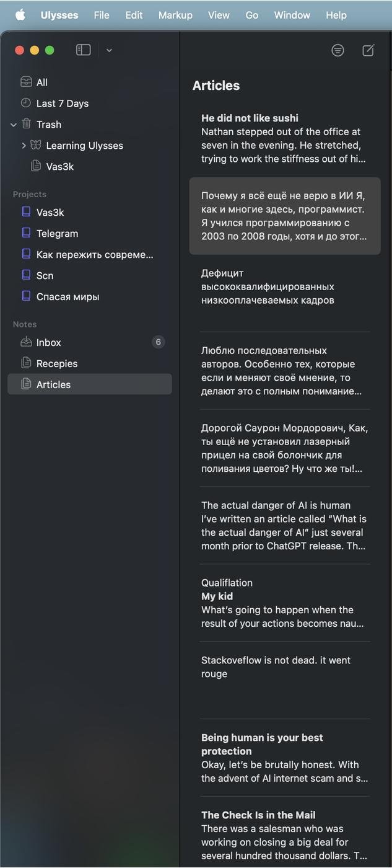This screenshot has width=392, height=868.
Task: Click the Trash bin icon
Action: coord(26,124)
